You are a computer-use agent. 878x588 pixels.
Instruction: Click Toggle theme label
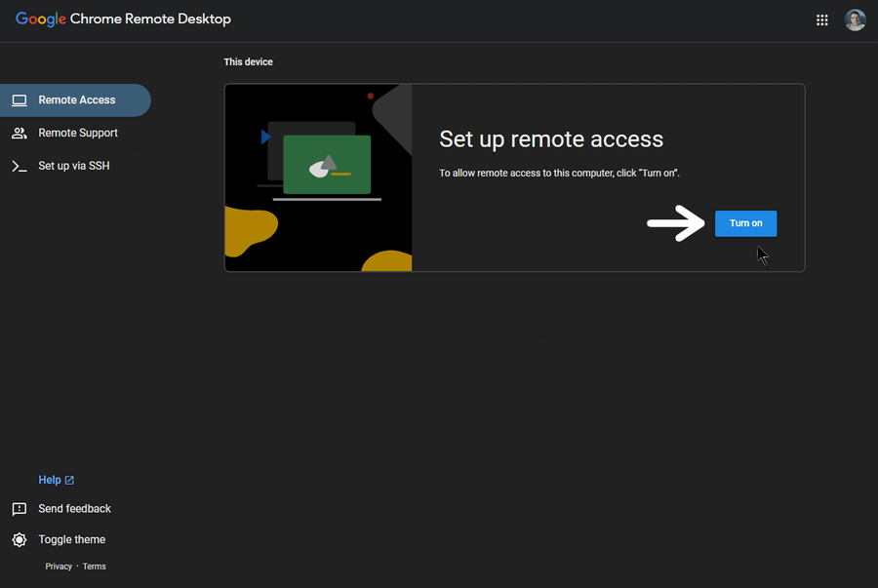pos(71,539)
